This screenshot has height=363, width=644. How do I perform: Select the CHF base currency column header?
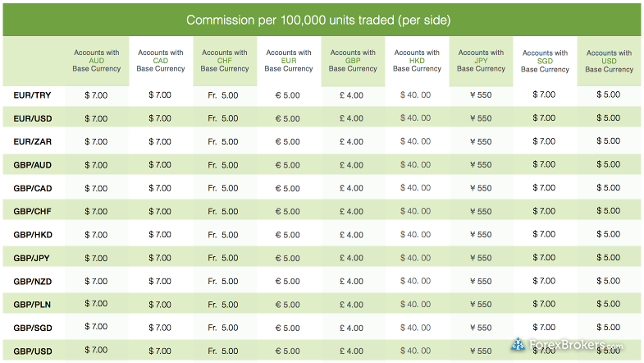(x=225, y=61)
